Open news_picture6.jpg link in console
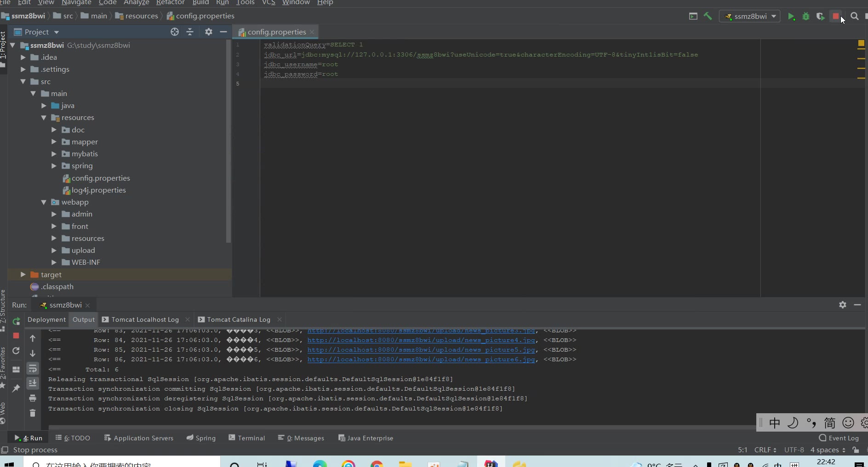This screenshot has height=467, width=868. pos(421,359)
